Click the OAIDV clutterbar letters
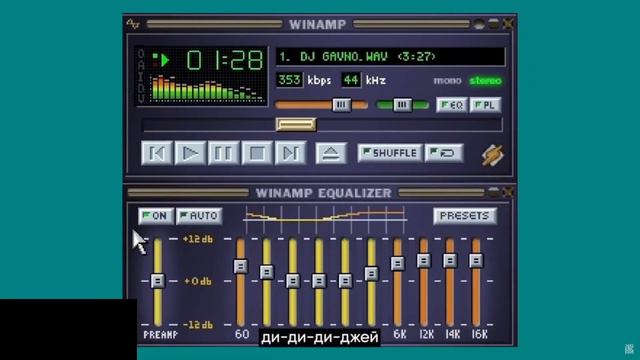This screenshot has width=640, height=360. point(141,76)
